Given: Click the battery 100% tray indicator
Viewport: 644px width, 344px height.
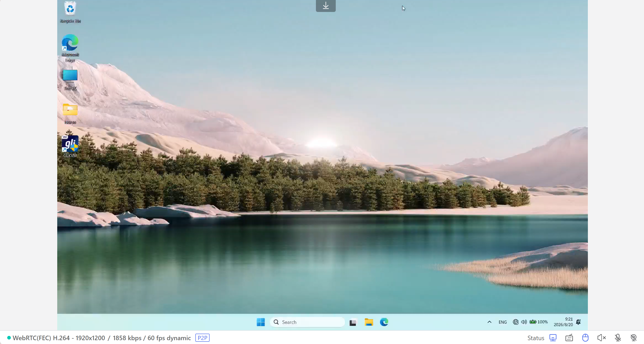Looking at the screenshot, I should [539, 322].
